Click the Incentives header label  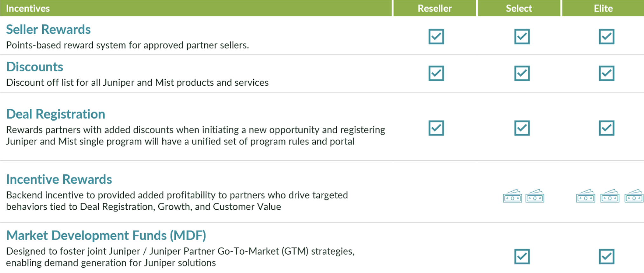[28, 8]
